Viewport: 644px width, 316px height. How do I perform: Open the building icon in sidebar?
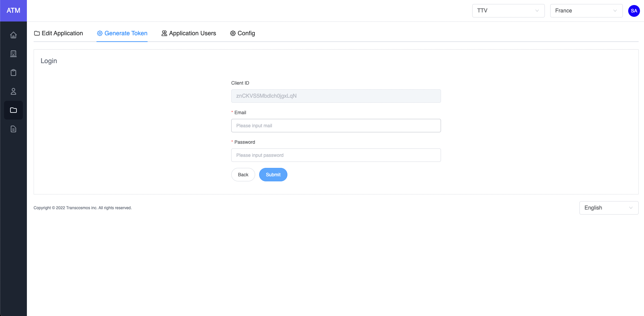tap(13, 54)
